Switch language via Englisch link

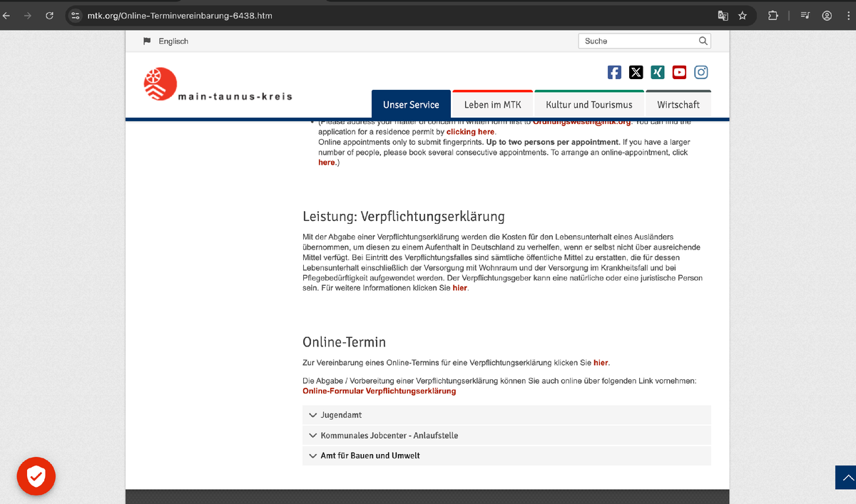click(x=173, y=41)
